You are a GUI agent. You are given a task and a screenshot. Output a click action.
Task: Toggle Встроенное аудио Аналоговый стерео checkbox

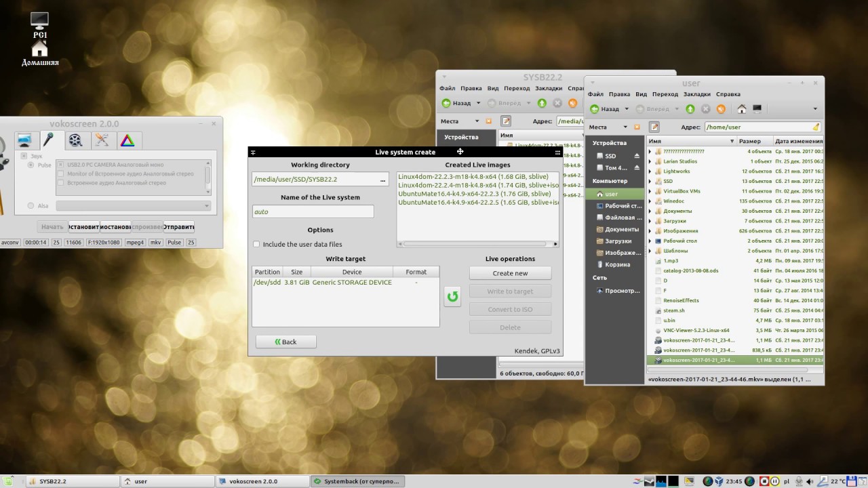[61, 182]
